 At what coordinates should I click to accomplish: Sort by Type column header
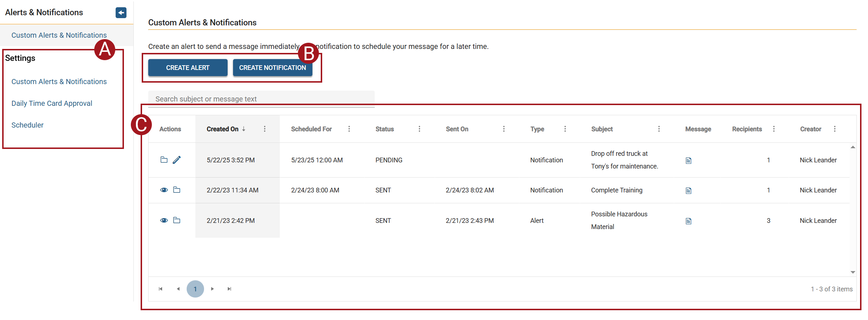pyautogui.click(x=537, y=129)
